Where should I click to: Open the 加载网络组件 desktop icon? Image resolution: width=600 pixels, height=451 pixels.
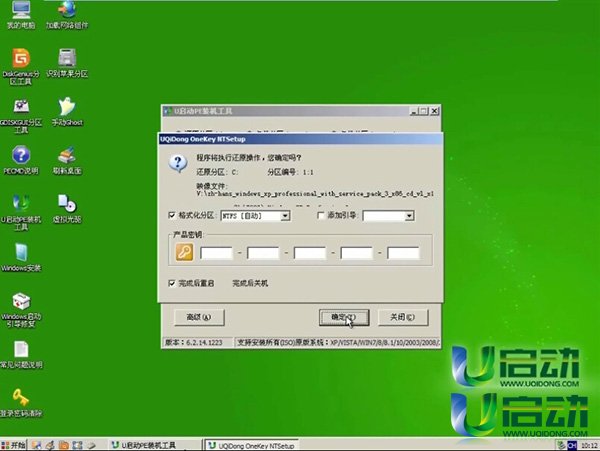click(67, 15)
